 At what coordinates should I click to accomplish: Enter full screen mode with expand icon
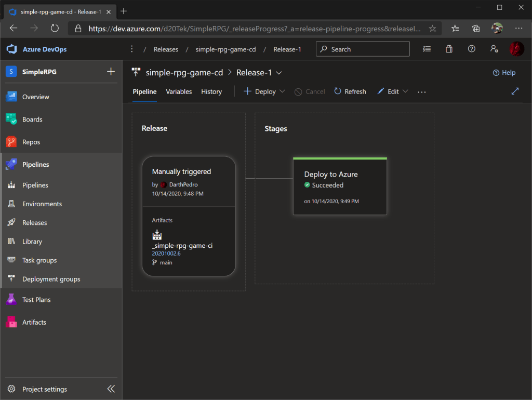click(515, 91)
